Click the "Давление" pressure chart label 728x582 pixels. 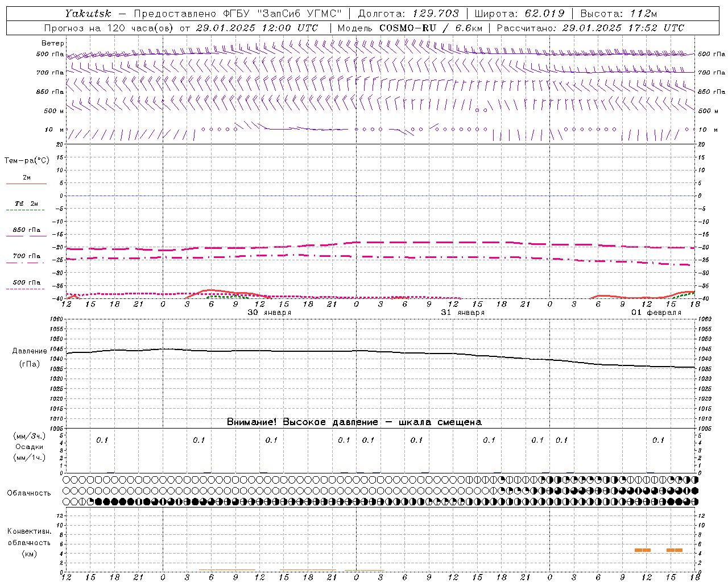click(30, 351)
